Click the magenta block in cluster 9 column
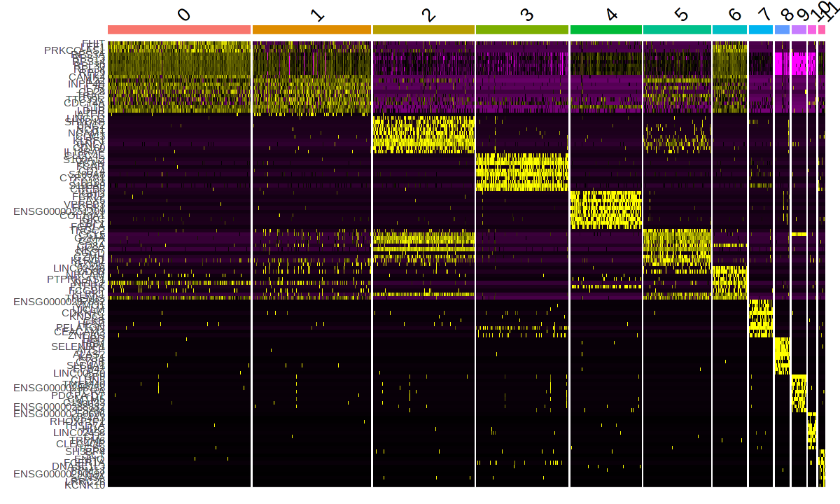This screenshot has width=840, height=504. [x=799, y=63]
